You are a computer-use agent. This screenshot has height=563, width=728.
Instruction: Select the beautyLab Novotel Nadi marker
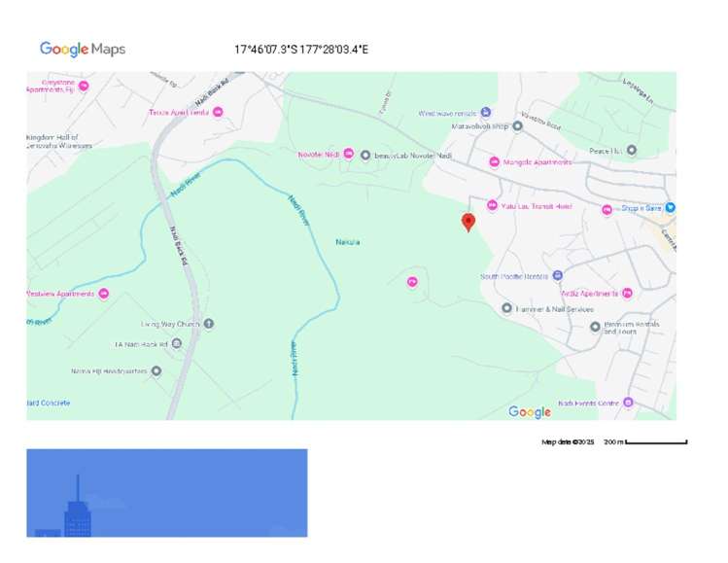coord(365,156)
